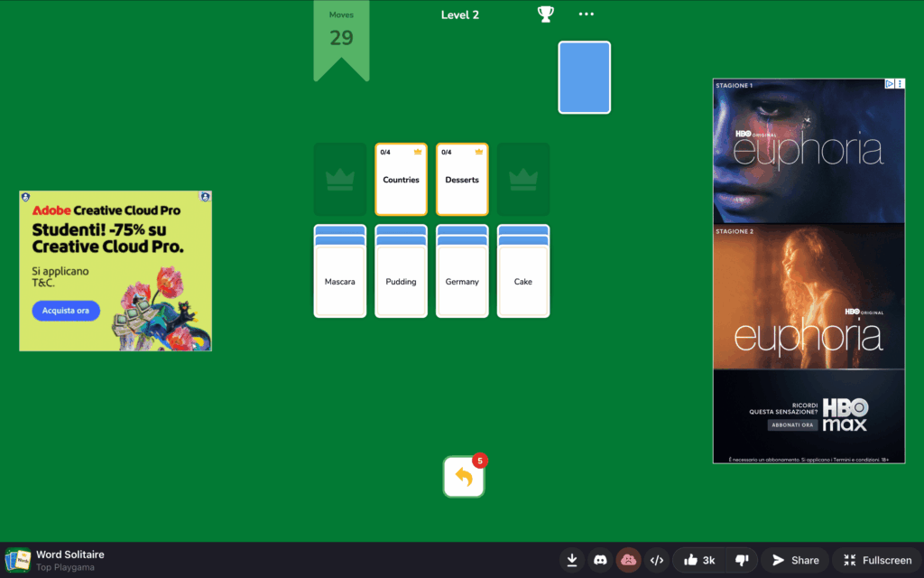Screen dimensions: 924x578
Task: Open the embed code icon
Action: click(x=657, y=560)
